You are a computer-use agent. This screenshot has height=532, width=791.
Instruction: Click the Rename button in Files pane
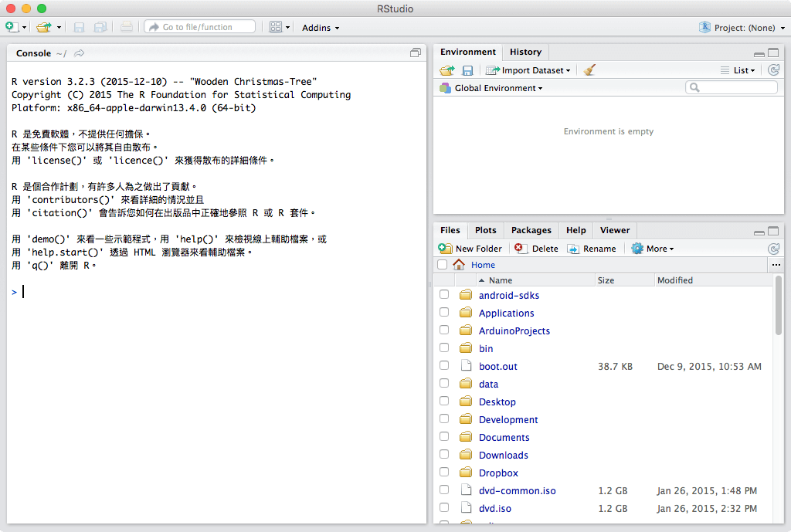[x=593, y=248]
